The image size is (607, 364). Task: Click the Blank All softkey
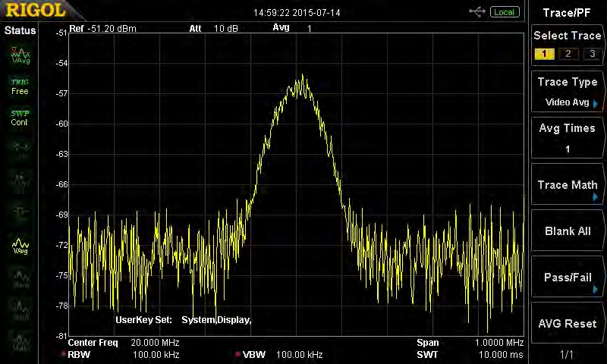[x=567, y=231]
